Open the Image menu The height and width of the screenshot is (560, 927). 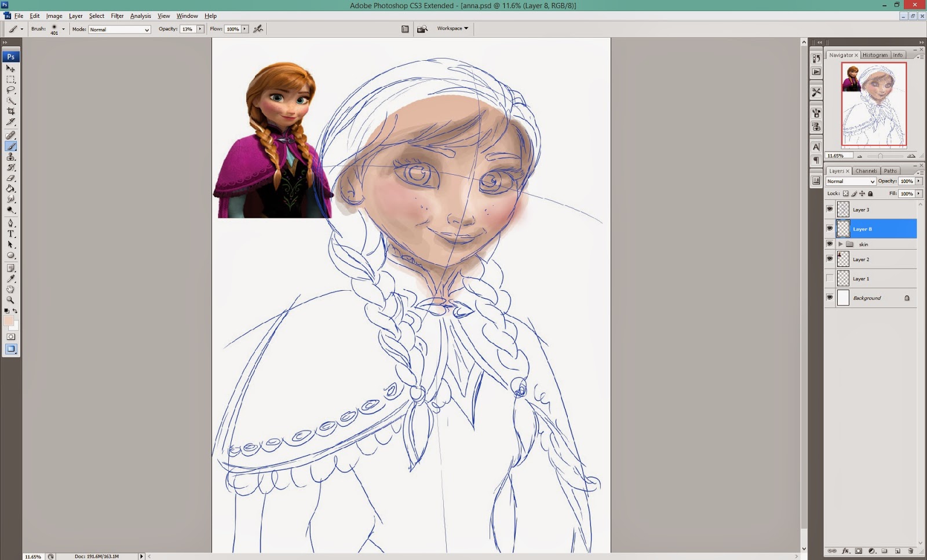pos(54,16)
